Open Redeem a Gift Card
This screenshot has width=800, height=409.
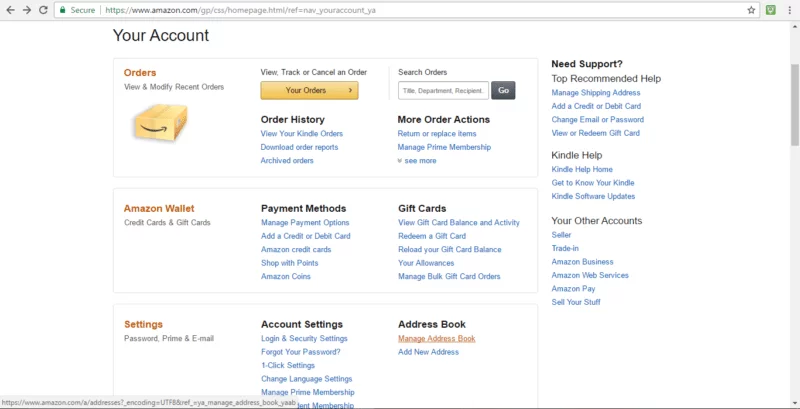point(432,236)
